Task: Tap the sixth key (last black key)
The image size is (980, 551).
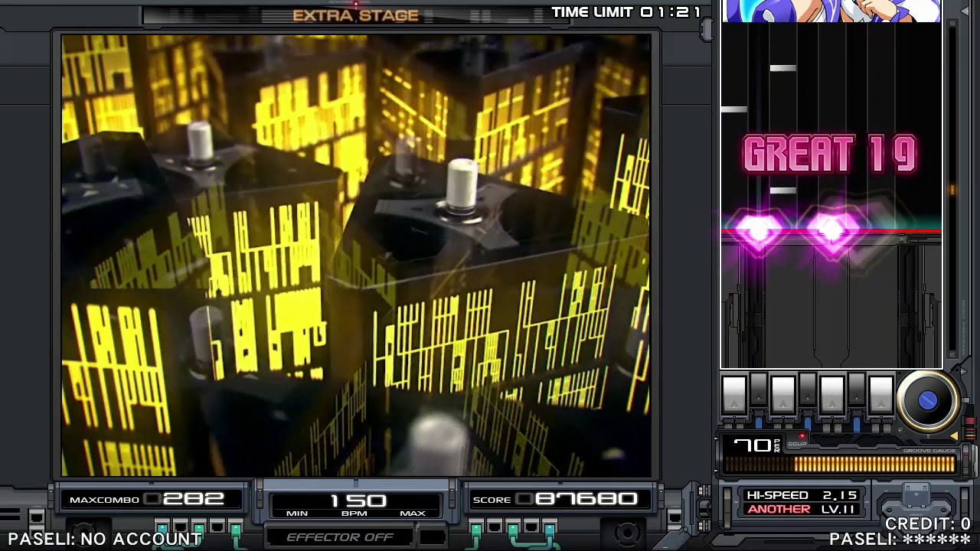Action: click(856, 389)
